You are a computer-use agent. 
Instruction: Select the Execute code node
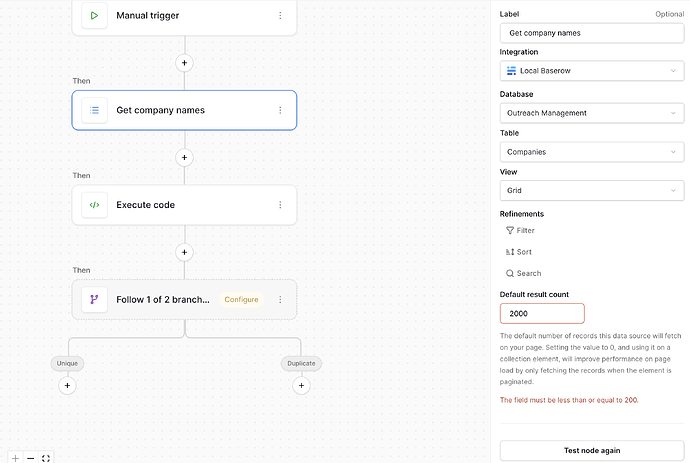184,205
